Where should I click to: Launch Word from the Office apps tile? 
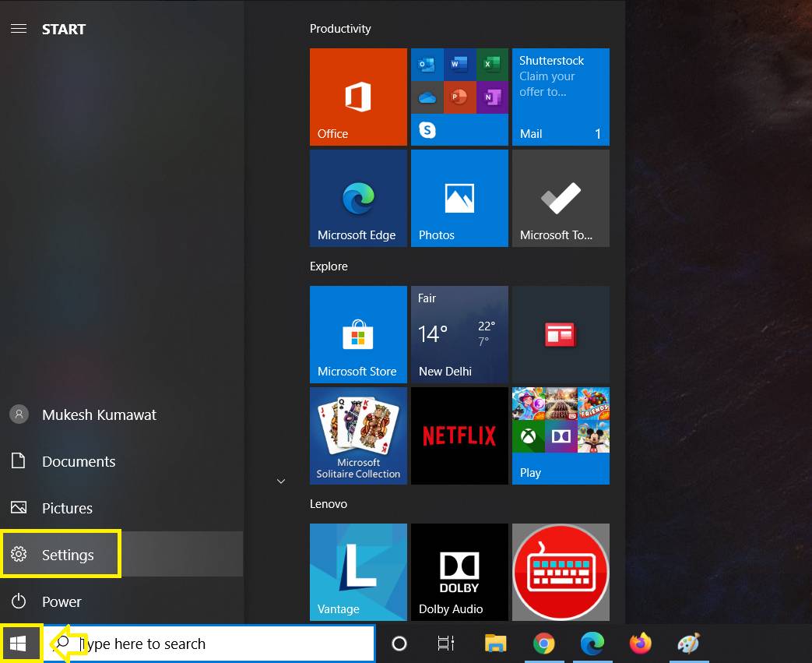coord(460,65)
